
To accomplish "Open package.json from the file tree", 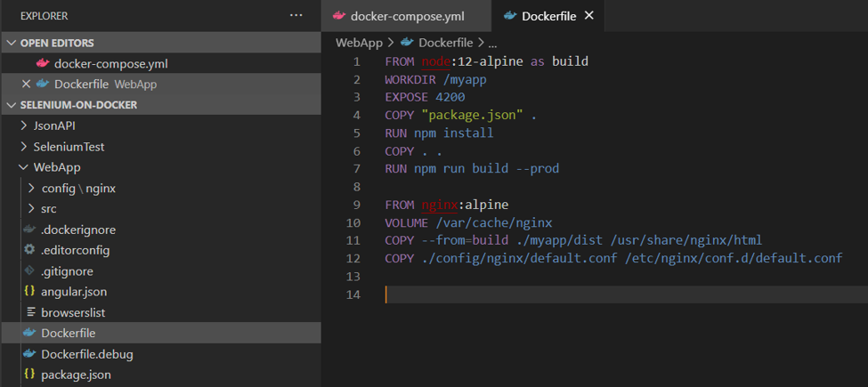I will (76, 375).
